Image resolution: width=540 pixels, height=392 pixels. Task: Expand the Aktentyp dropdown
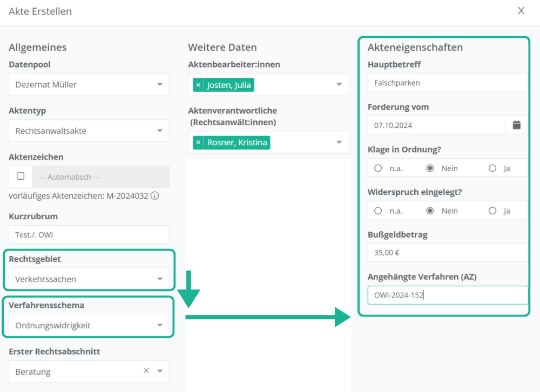(x=160, y=131)
